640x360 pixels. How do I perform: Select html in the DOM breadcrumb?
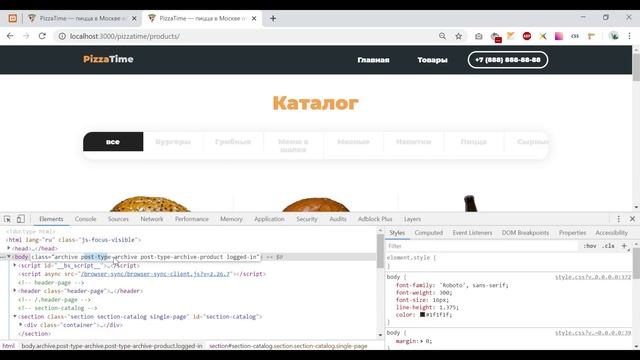[x=8, y=346]
